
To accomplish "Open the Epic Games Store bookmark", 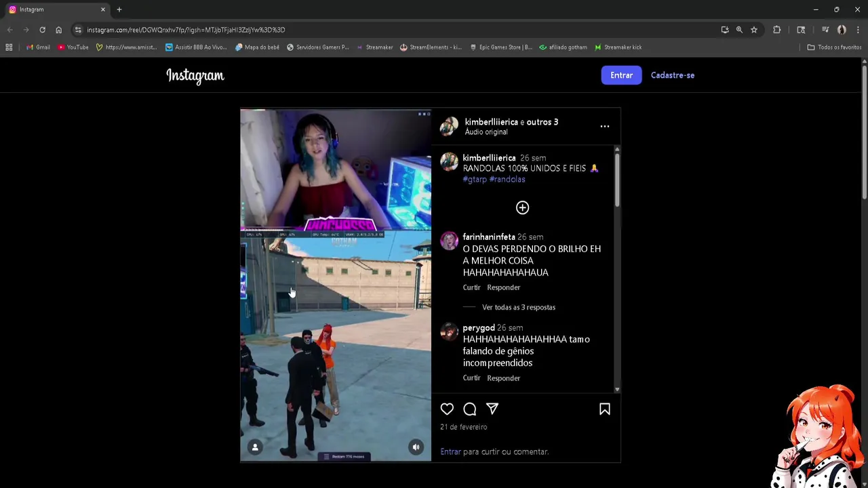I will 500,47.
